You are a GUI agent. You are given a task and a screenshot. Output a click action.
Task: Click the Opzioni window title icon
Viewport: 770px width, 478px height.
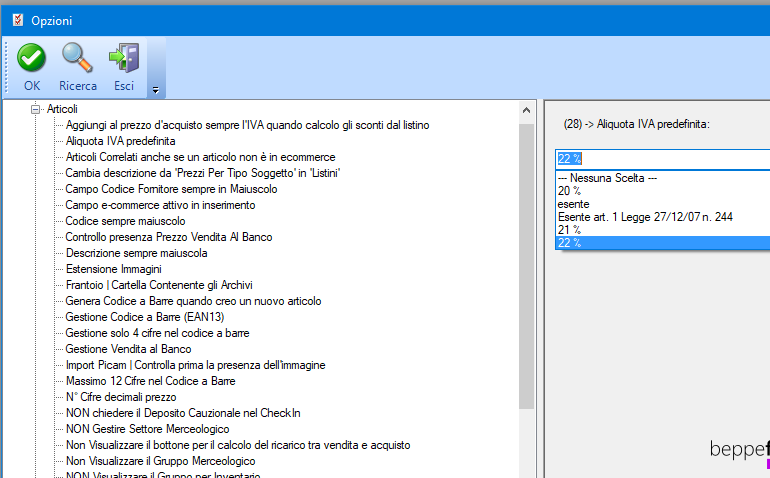17,20
